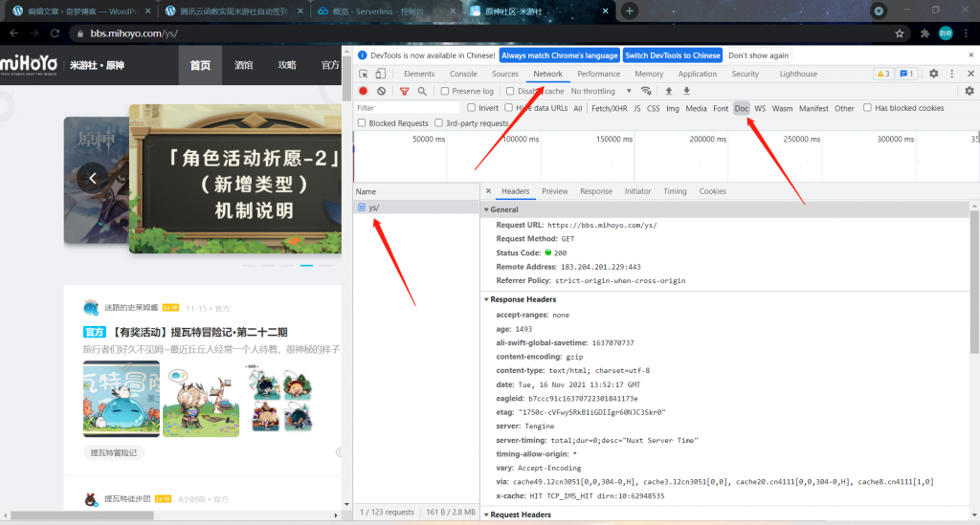Dismiss the DevTools language info bar
Screen dimensions: 980x525
click(970, 55)
